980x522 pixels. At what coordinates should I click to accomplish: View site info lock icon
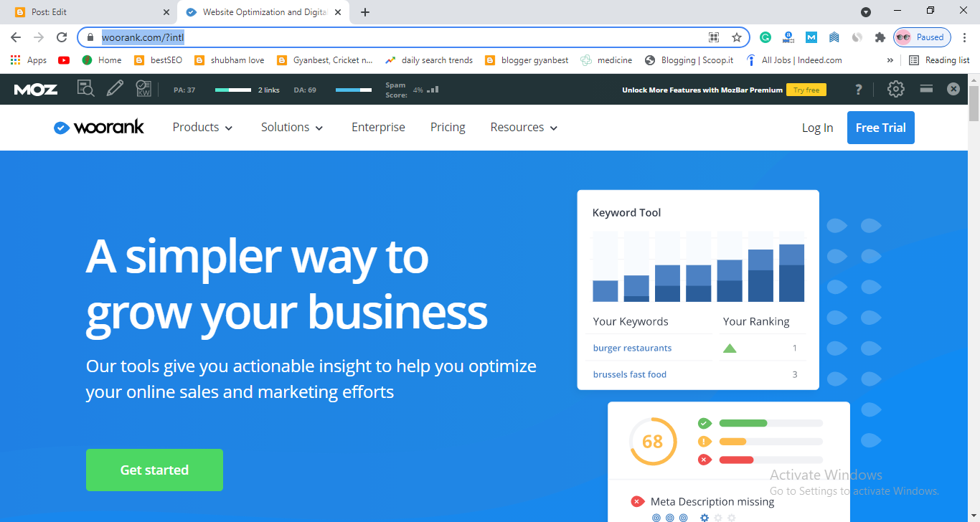click(90, 37)
